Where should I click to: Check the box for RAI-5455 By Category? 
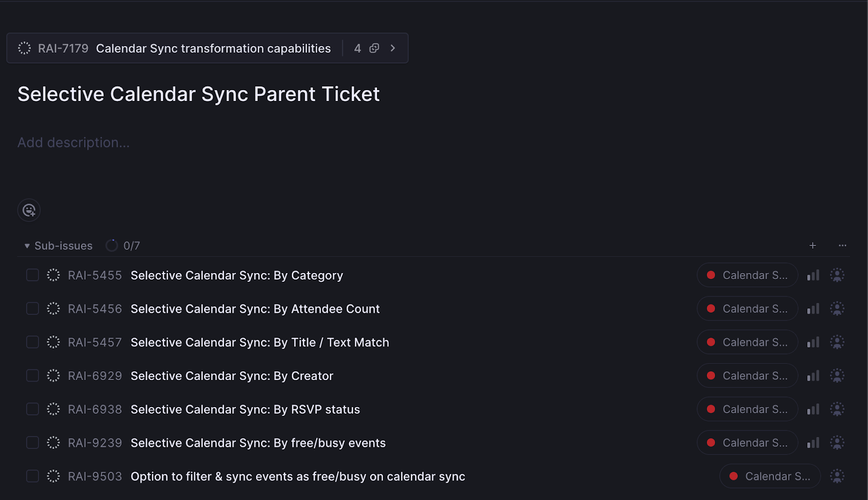tap(33, 275)
